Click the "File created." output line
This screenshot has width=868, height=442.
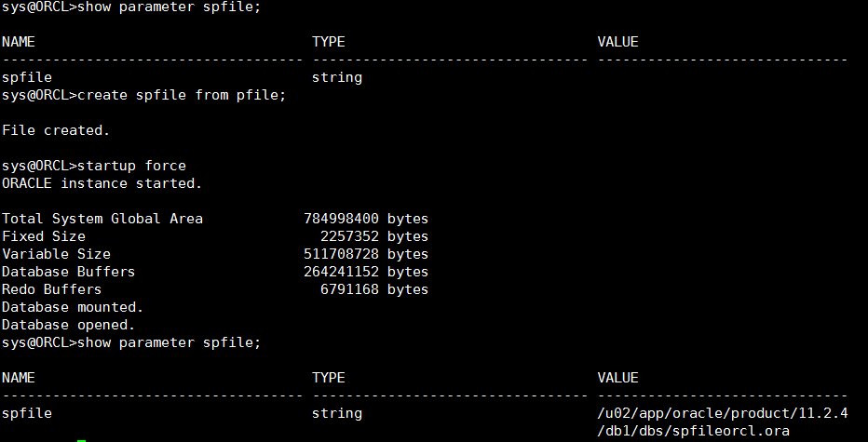click(56, 130)
